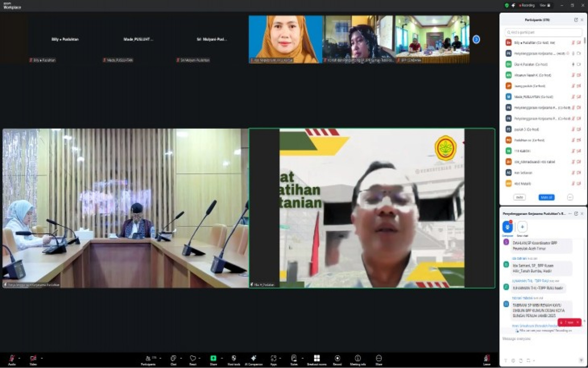
Task: Click the Record icon in toolbar
Action: point(337,358)
